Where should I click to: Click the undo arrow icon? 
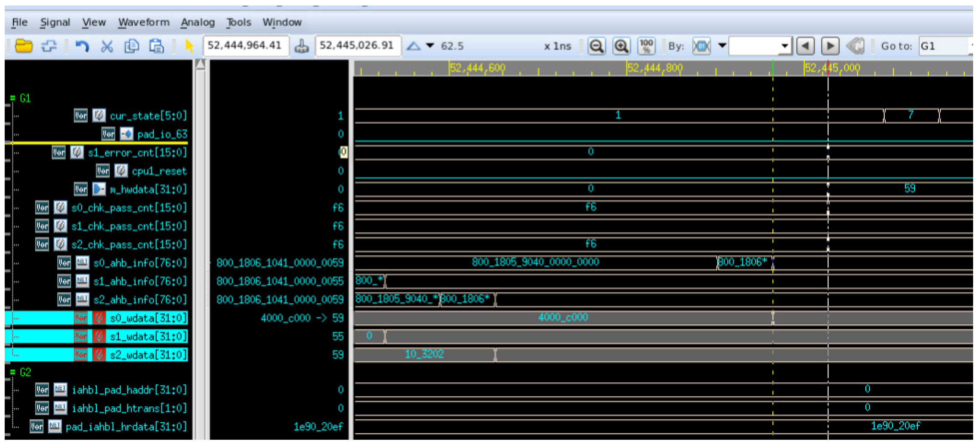point(82,46)
